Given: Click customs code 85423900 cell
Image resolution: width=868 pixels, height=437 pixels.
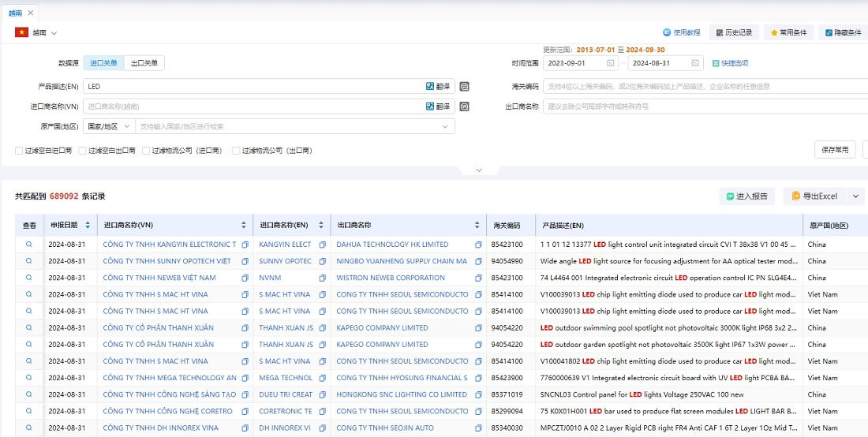Looking at the screenshot, I should click(507, 378).
